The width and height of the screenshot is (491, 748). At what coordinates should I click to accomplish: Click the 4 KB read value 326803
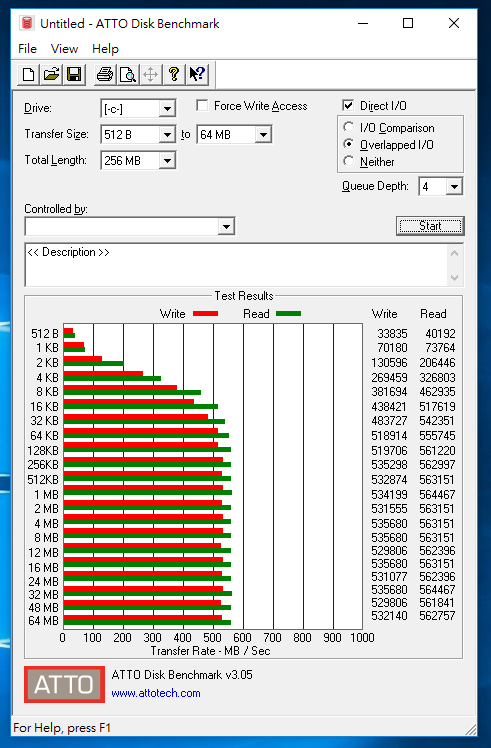[437, 377]
